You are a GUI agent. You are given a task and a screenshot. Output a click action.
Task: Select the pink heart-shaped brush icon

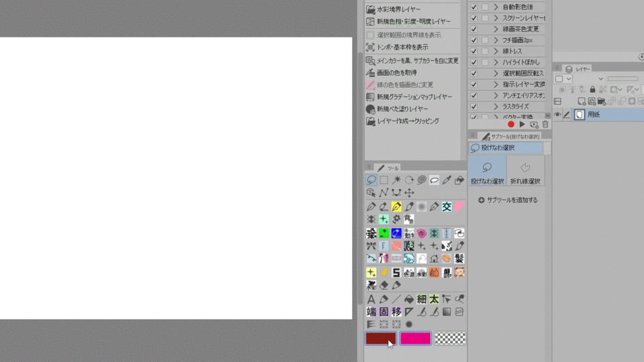pos(459,207)
